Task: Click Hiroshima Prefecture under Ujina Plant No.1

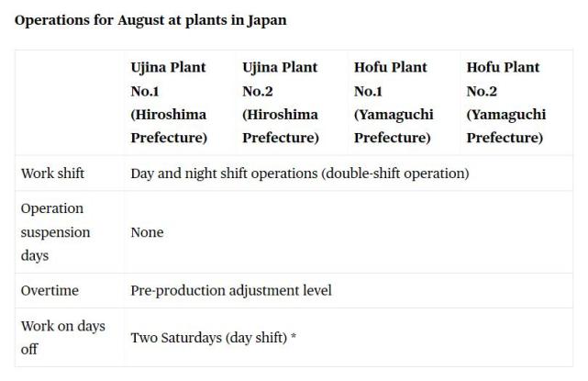Action: point(169,127)
